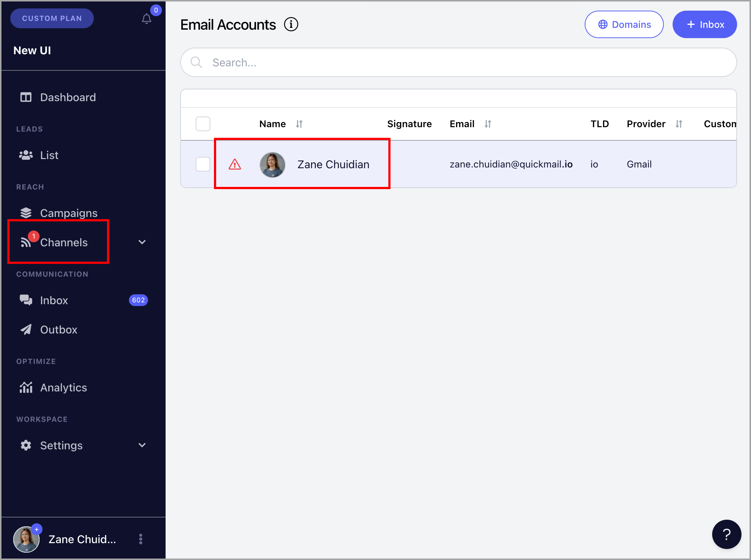Click the List people icon

pyautogui.click(x=26, y=155)
